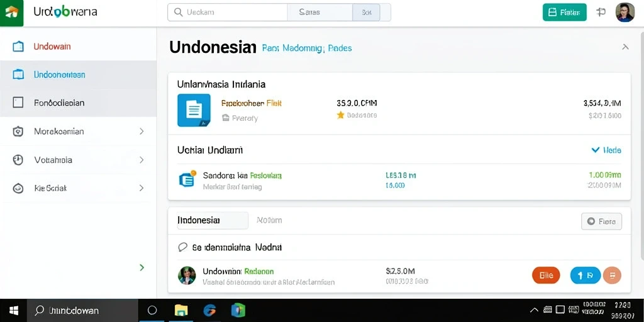Click the $2,5.0M amount
This screenshot has height=322, width=644.
(401, 271)
